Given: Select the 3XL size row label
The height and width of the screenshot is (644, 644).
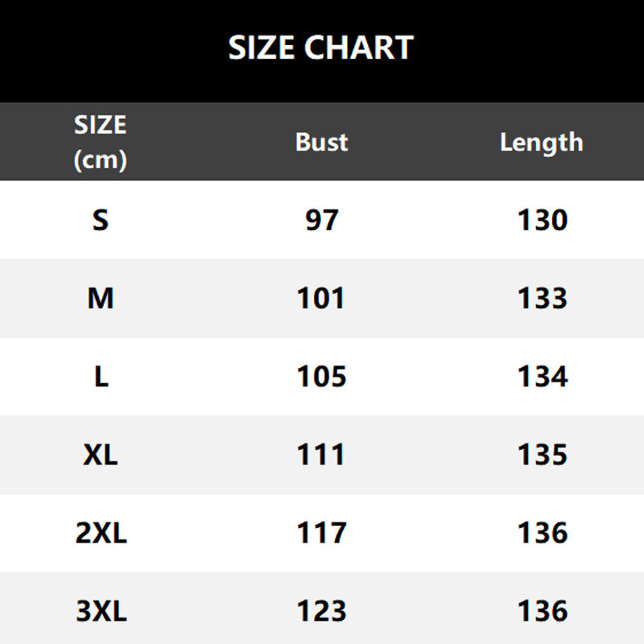Looking at the screenshot, I should pyautogui.click(x=101, y=611).
